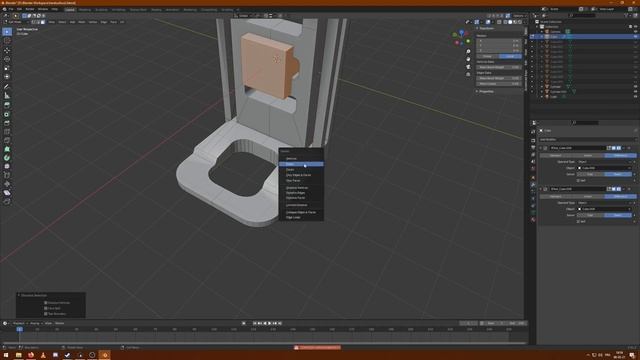Open the File menu
The image size is (640, 360).
[x=11, y=9]
